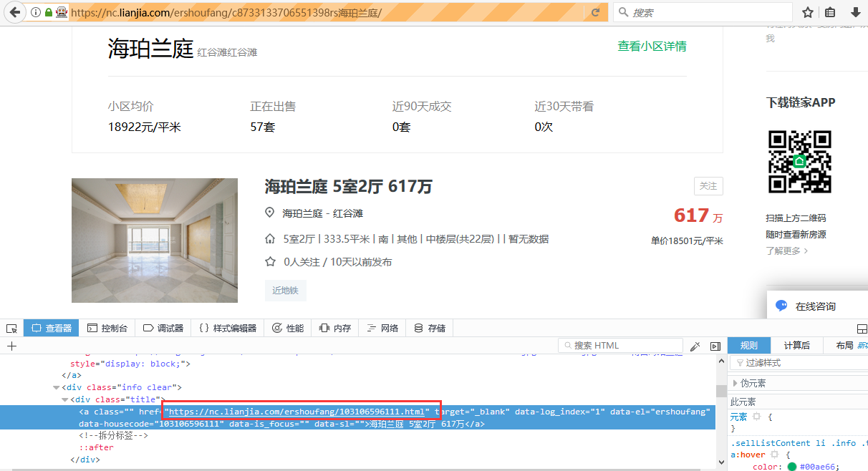
Task: Click the 近地铁 tag
Action: 285,291
